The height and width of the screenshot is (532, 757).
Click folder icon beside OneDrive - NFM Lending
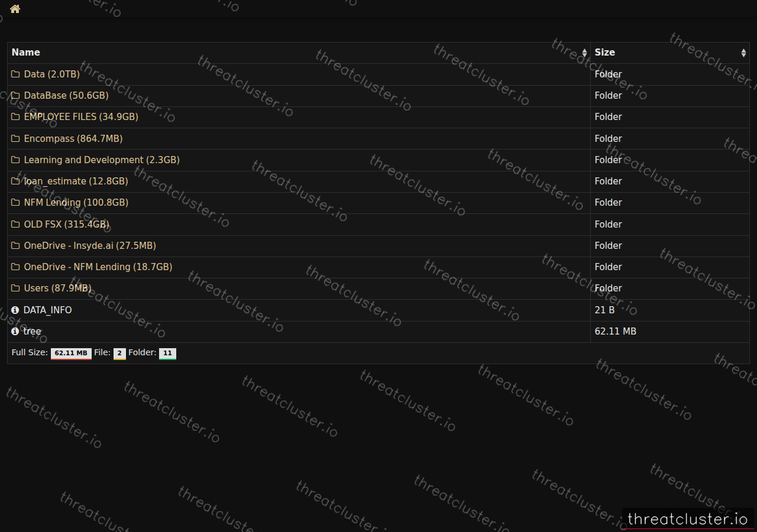coord(15,267)
